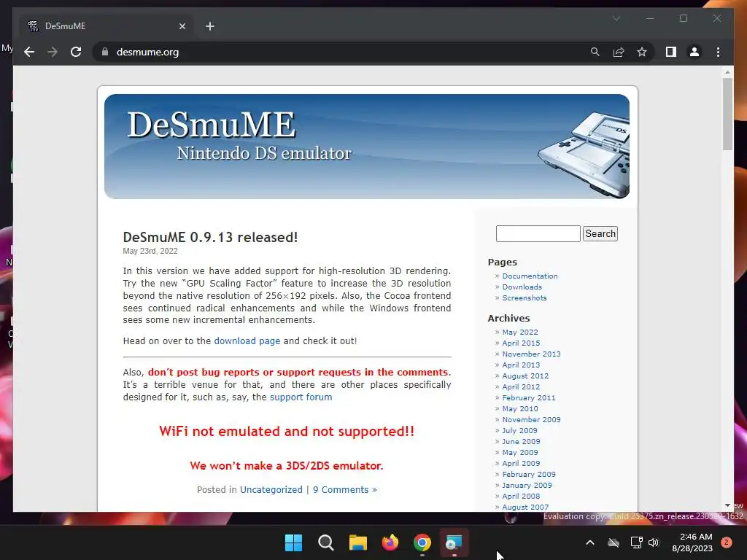This screenshot has height=560, width=747.
Task: Close the DeSmuME tab
Action: coord(182,26)
